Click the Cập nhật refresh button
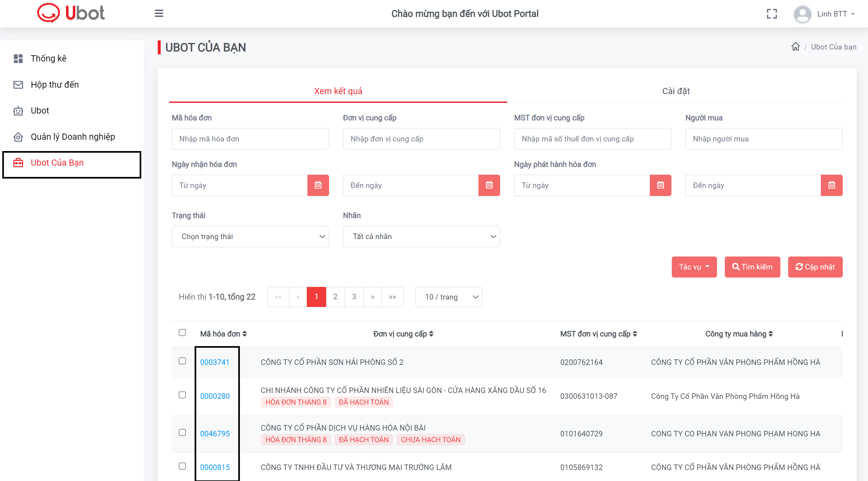 pyautogui.click(x=815, y=267)
